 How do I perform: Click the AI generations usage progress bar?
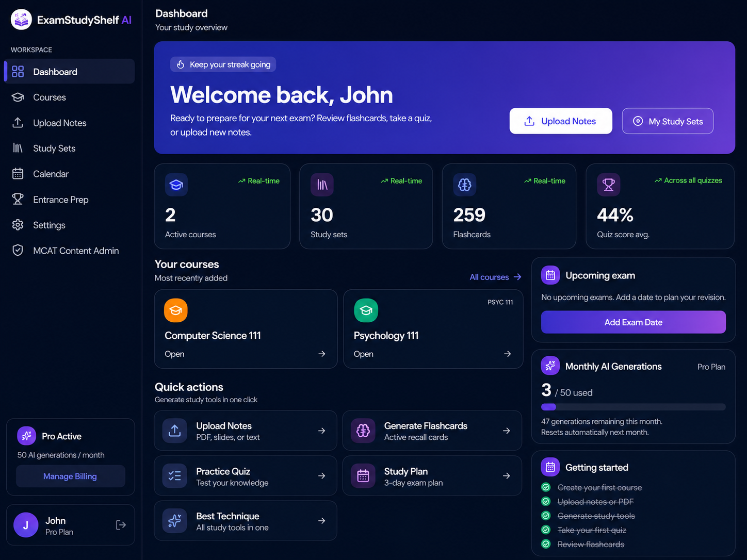click(634, 407)
